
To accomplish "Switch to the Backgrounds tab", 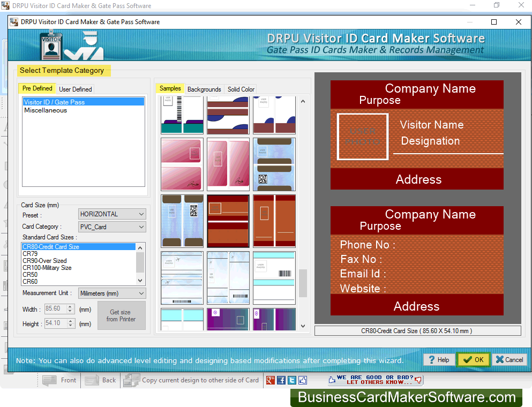I will click(x=204, y=89).
